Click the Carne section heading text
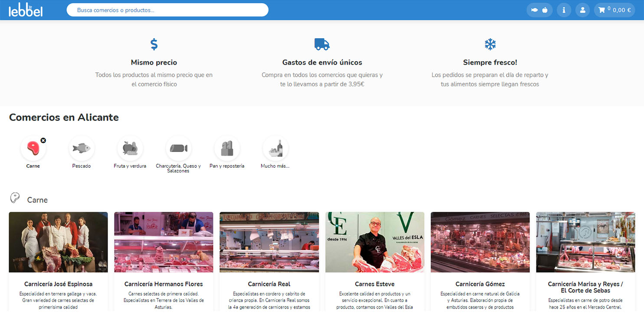 (37, 200)
